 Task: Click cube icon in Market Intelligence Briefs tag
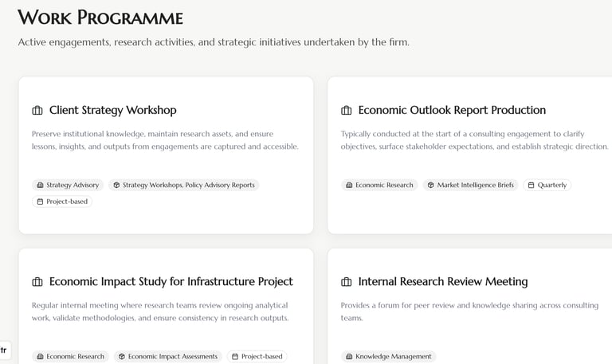pyautogui.click(x=430, y=185)
